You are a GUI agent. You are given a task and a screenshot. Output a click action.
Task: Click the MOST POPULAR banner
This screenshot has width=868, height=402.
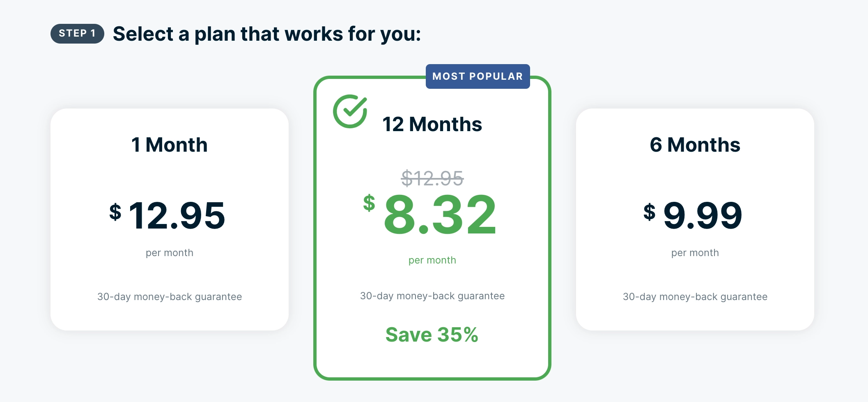tap(478, 76)
